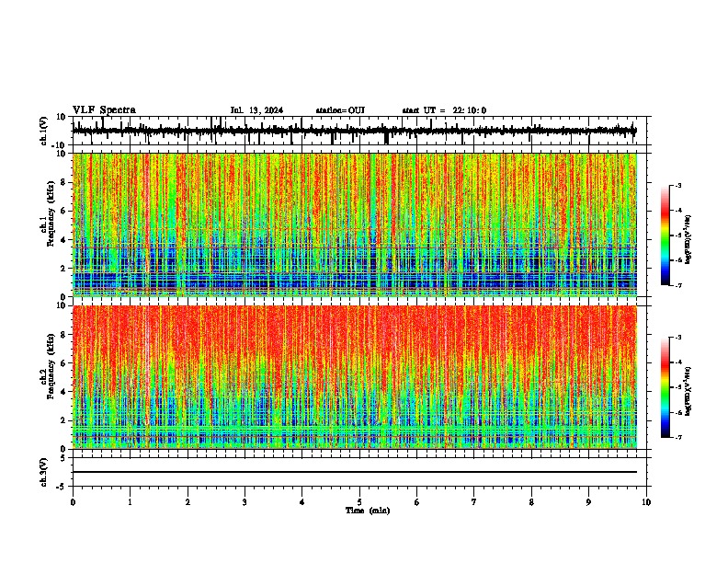The width and height of the screenshot is (728, 563).
Task: Click the "-3" label on ch.1 color bar
Action: [677, 186]
